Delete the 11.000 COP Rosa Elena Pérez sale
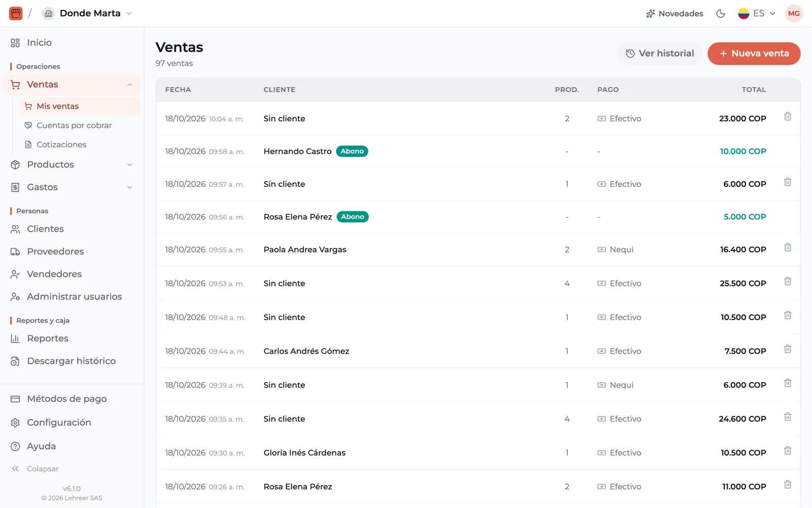This screenshot has height=508, width=812. pos(788,484)
